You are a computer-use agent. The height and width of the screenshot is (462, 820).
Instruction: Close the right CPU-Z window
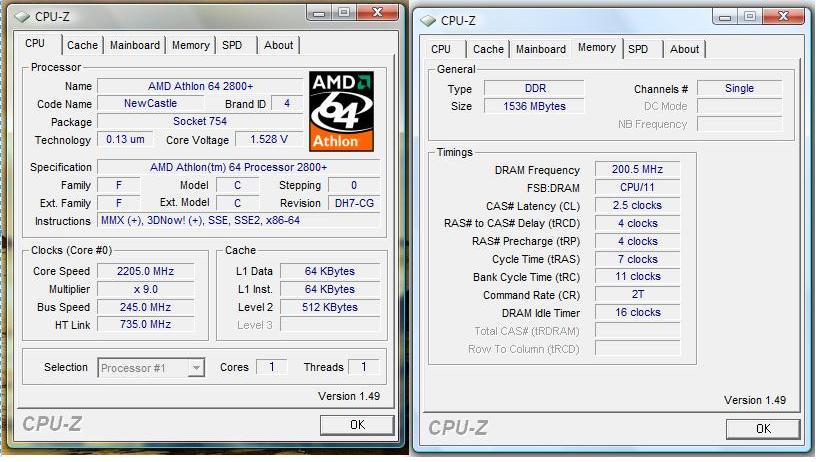[x=783, y=17]
